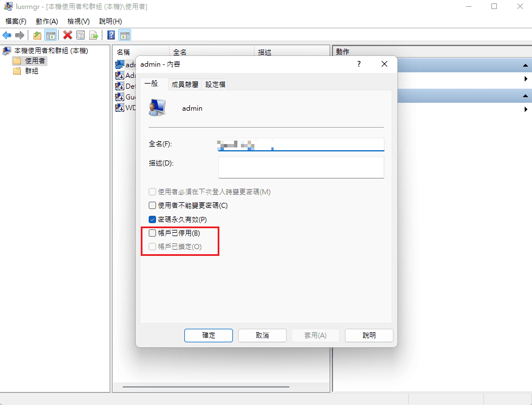Viewport: 532px width, 405px height.
Task: Check the 帳戶已停用 checkbox
Action: [152, 233]
